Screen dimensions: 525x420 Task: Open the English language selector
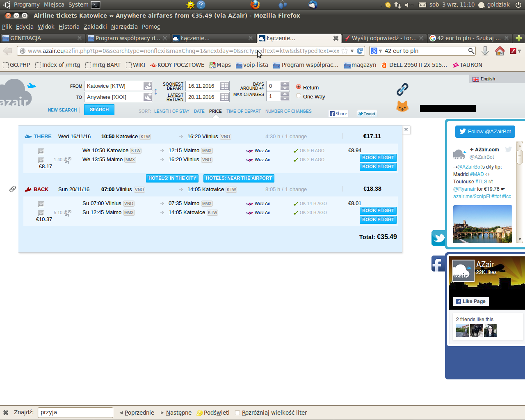(484, 79)
